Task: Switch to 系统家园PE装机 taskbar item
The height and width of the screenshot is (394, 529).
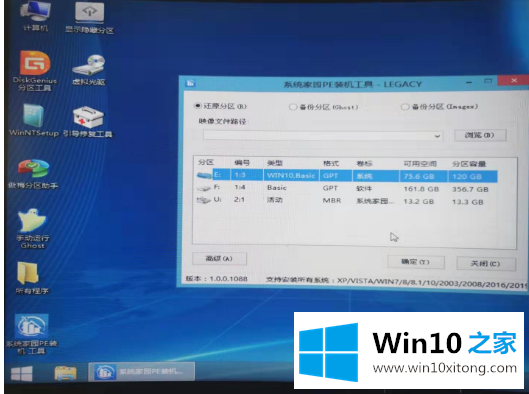Action: pyautogui.click(x=141, y=372)
